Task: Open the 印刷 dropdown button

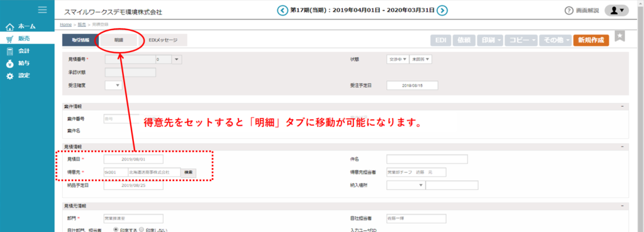Action: pos(491,40)
